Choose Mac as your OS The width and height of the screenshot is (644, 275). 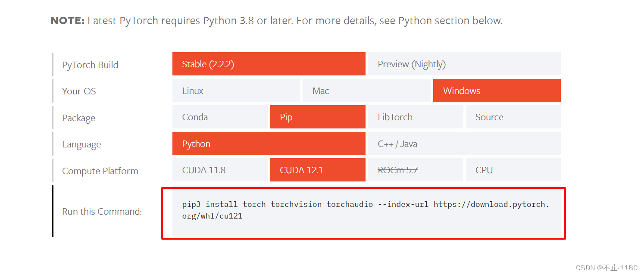[366, 91]
